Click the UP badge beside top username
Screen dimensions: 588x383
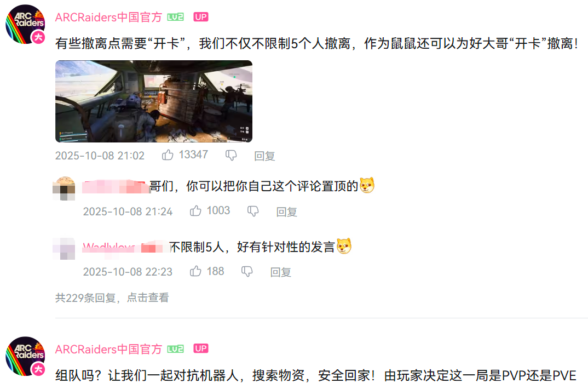tap(200, 17)
